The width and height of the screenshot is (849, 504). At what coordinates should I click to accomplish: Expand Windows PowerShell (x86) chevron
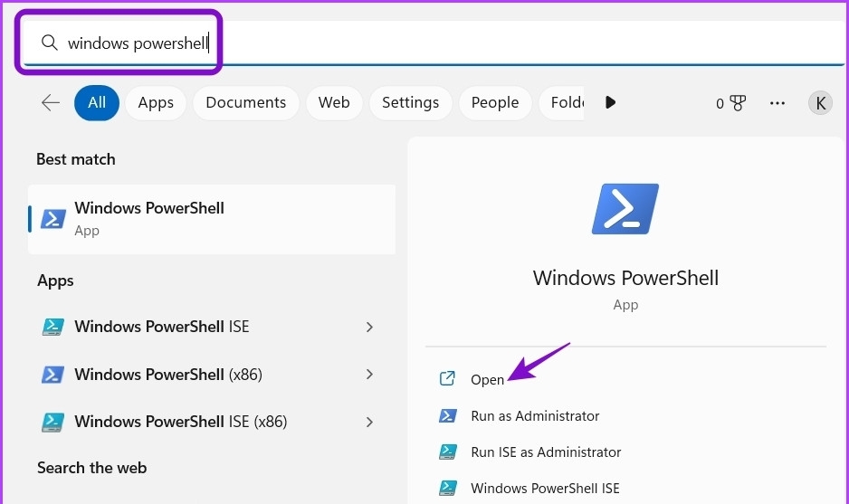(x=369, y=374)
